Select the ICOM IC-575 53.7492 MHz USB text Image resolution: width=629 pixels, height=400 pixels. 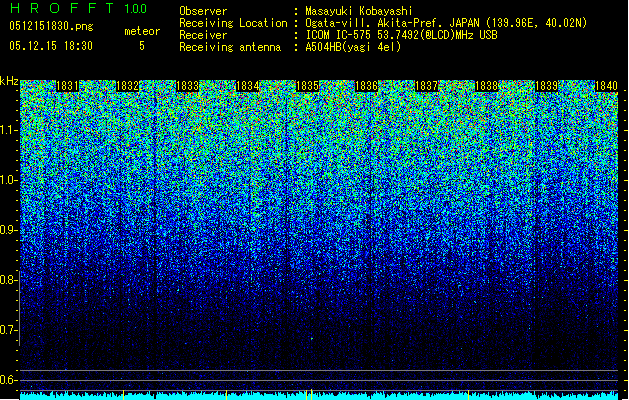click(401, 35)
